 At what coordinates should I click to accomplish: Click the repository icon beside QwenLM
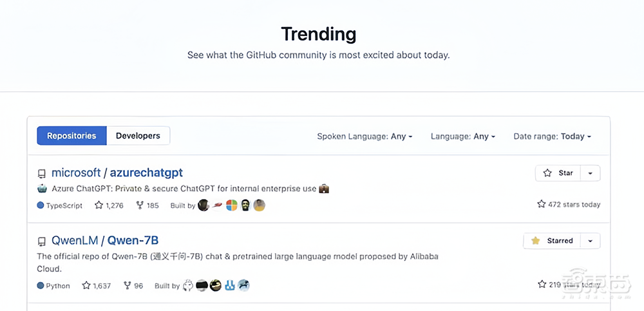click(x=42, y=241)
